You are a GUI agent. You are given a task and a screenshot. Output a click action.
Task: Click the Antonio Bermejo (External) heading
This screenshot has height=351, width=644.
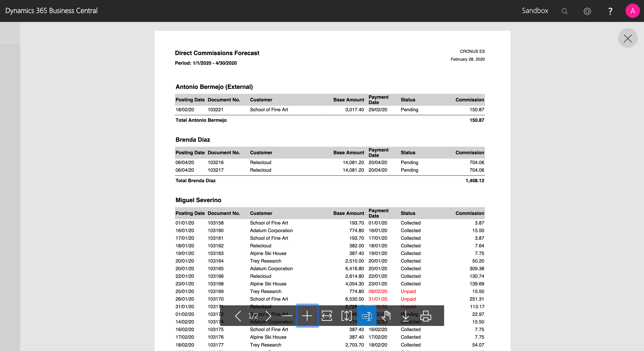(214, 87)
